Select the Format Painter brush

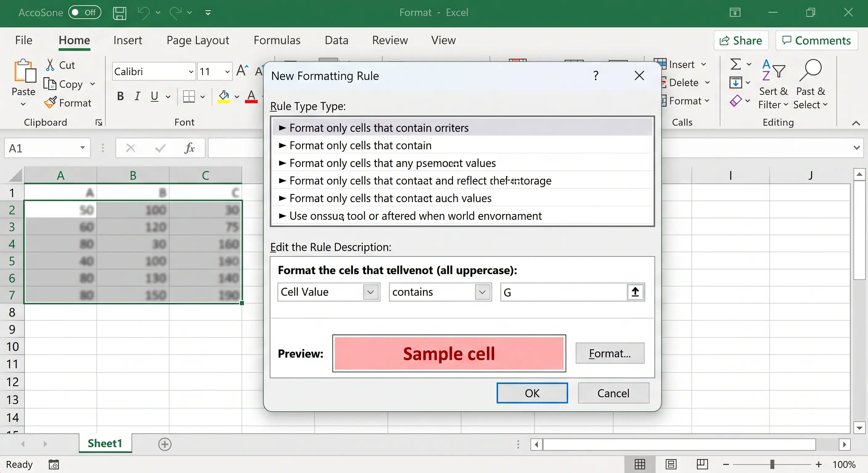(x=50, y=102)
